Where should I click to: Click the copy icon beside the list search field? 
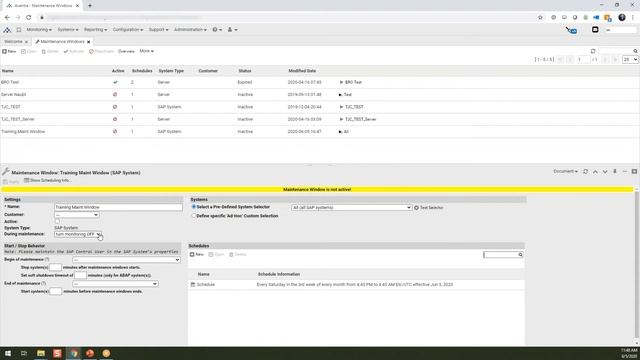pos(593,51)
